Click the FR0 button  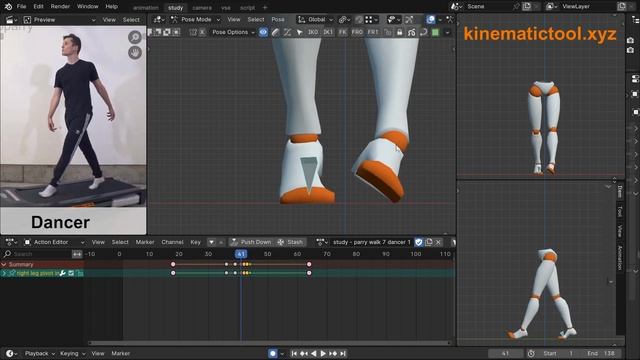[357, 32]
